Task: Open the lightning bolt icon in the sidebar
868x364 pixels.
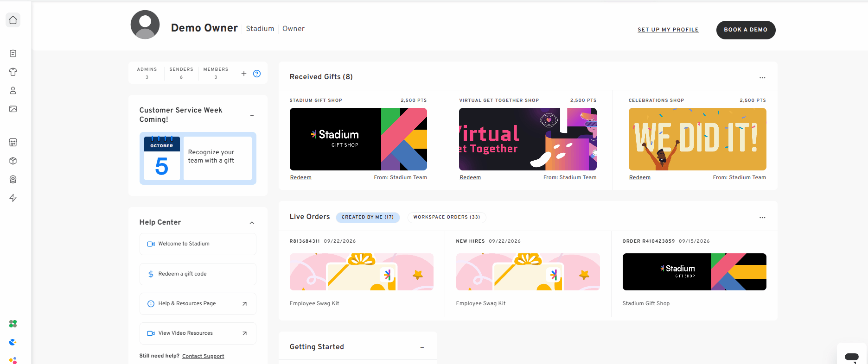Action: [x=13, y=198]
